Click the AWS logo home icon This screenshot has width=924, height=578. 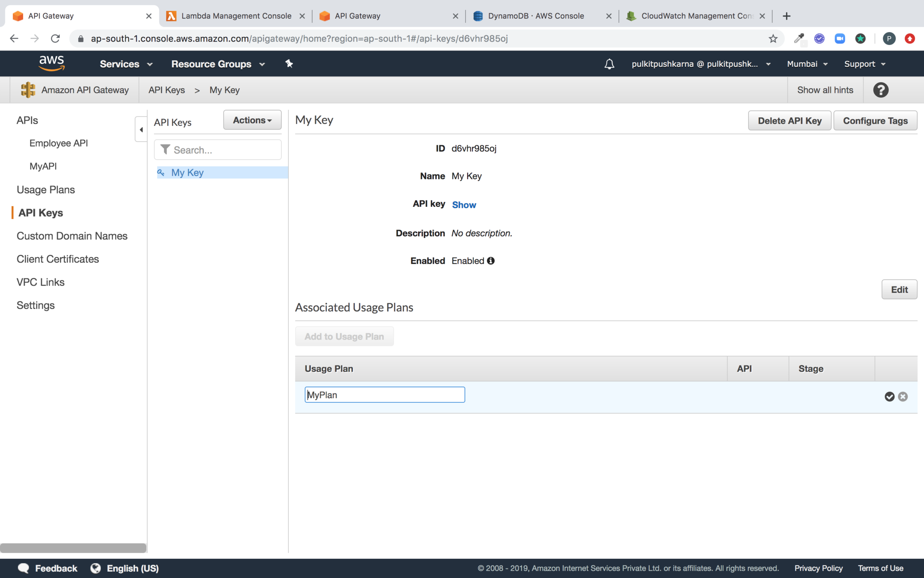51,63
